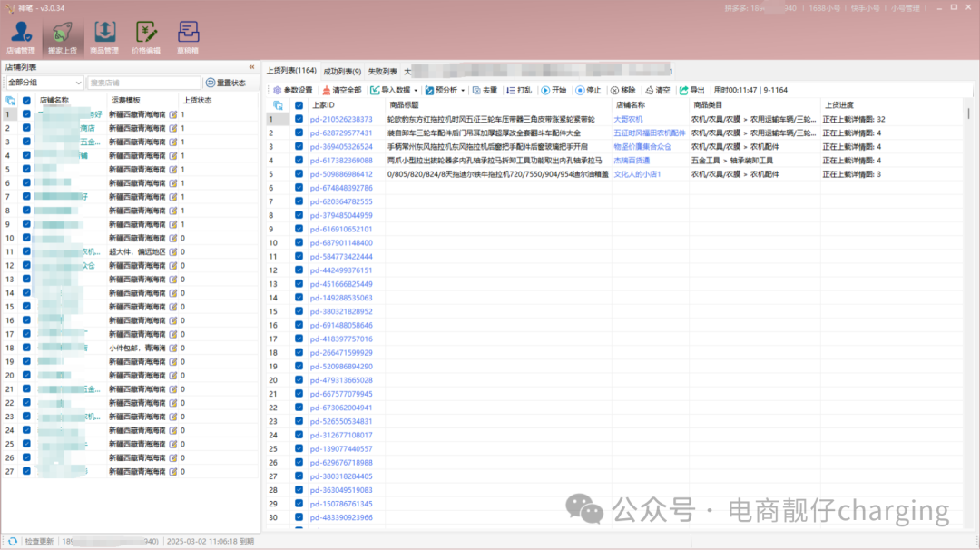Open the 全部分组 group dropdown
The height and width of the screenshot is (550, 980).
click(44, 83)
